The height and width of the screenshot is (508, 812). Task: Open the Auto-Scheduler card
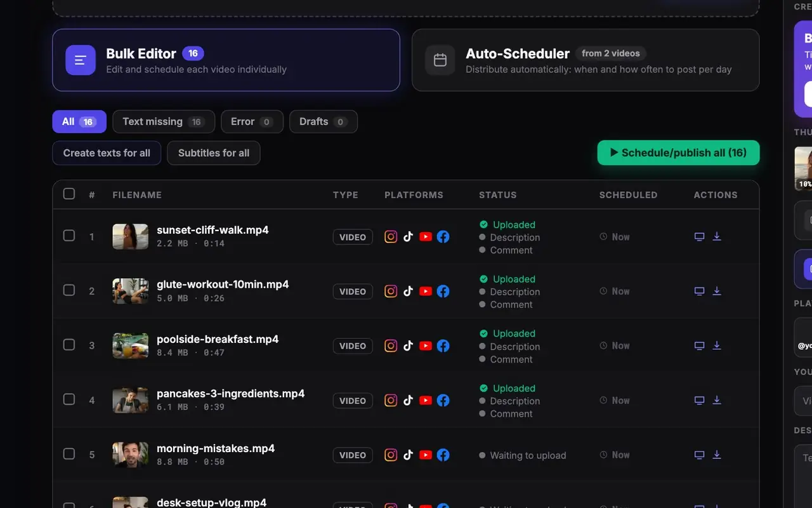click(586, 60)
